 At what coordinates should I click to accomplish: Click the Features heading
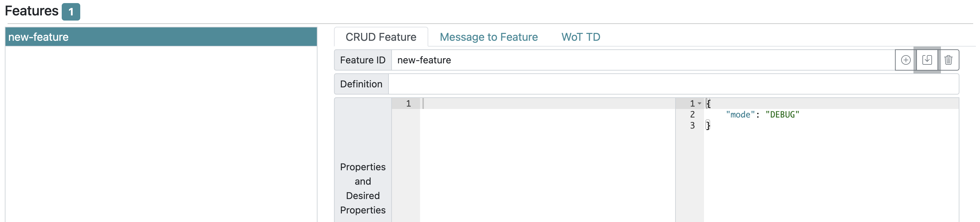point(32,11)
